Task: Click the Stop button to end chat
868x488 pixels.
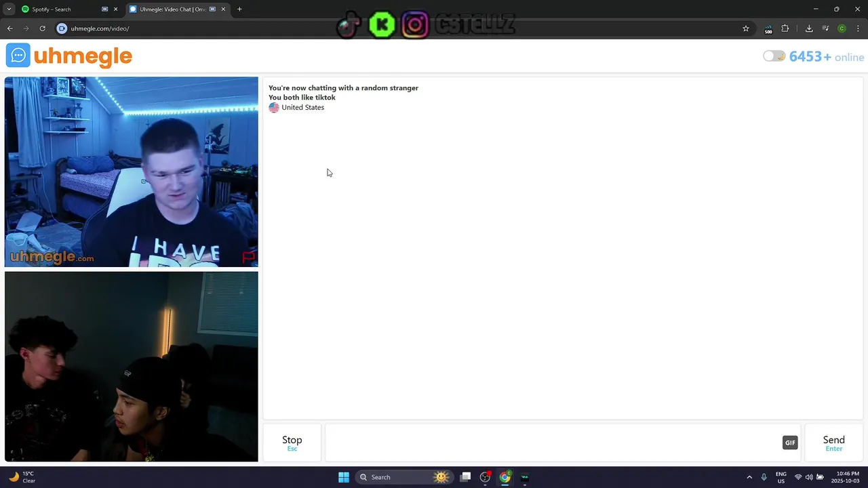Action: [x=292, y=443]
